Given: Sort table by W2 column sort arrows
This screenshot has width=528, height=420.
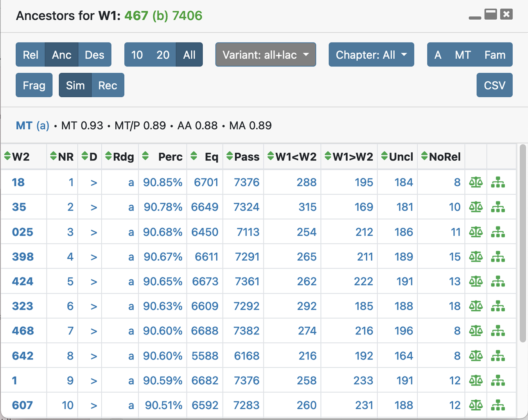Looking at the screenshot, I should [7, 157].
